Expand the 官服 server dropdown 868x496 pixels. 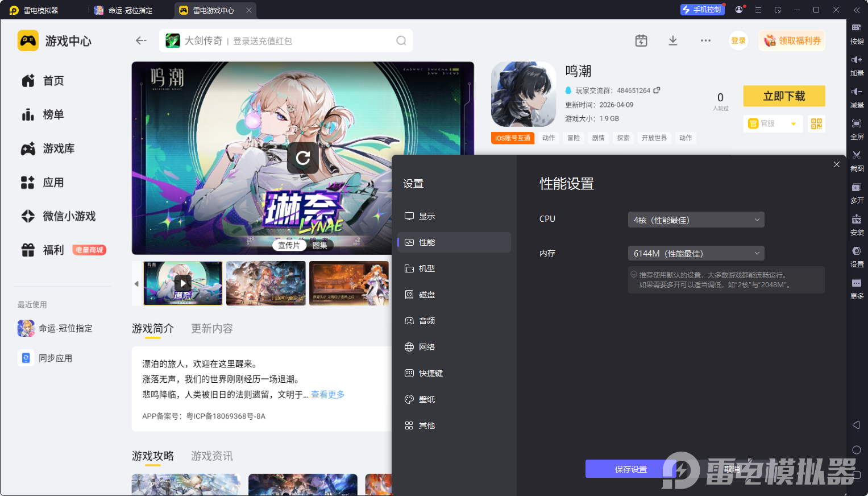pyautogui.click(x=773, y=123)
